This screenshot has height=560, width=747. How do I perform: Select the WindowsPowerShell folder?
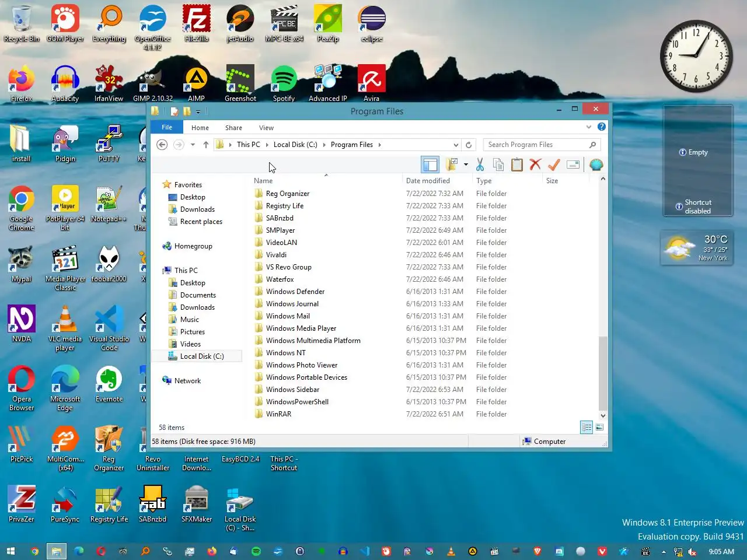point(297,402)
